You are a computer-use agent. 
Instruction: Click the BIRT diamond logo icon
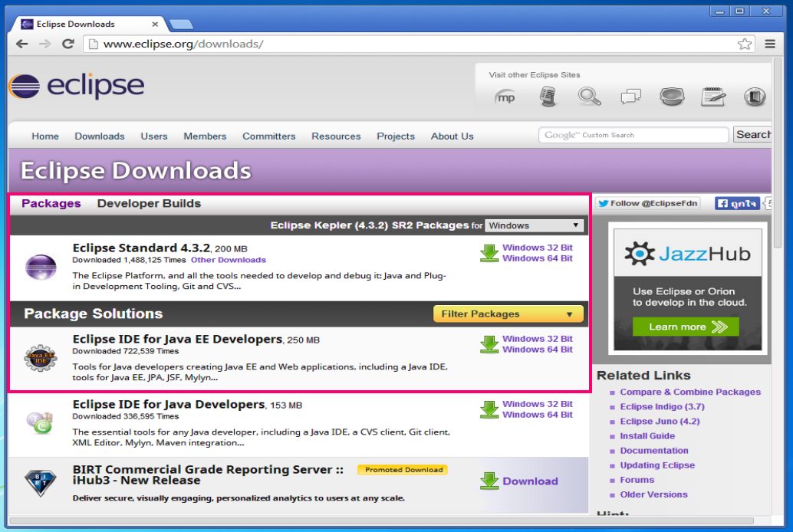tap(41, 484)
